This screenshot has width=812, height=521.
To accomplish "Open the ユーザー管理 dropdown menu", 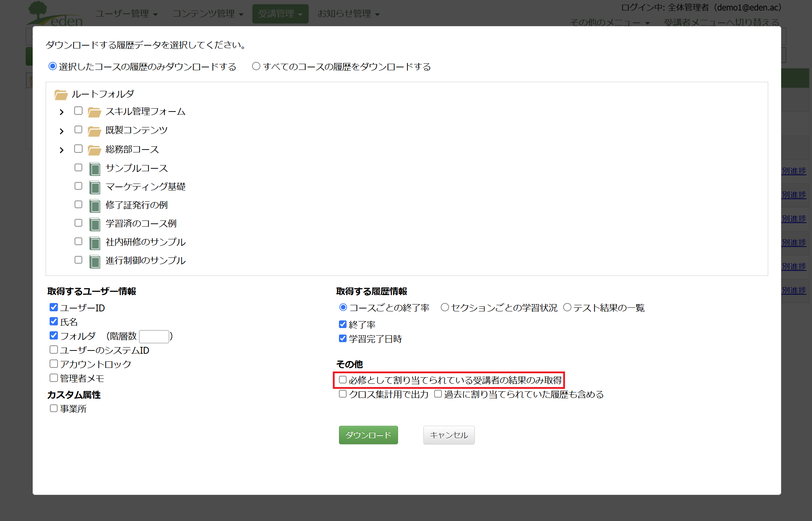I will (126, 14).
